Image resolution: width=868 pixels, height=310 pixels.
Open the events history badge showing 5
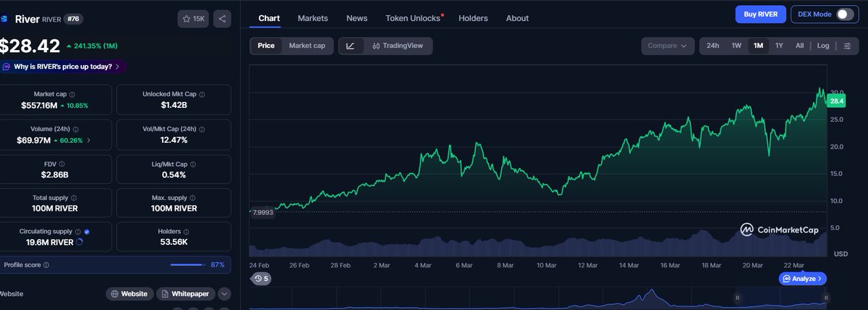tap(260, 278)
